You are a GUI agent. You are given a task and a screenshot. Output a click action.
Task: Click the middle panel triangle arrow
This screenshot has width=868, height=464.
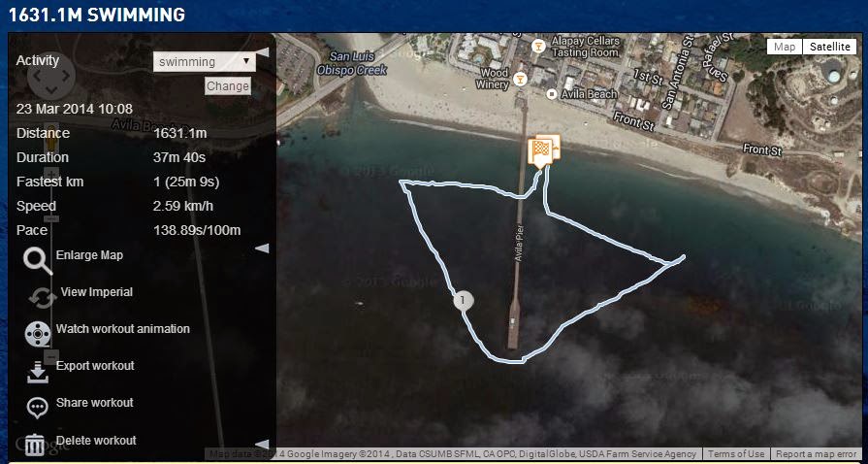pos(263,249)
